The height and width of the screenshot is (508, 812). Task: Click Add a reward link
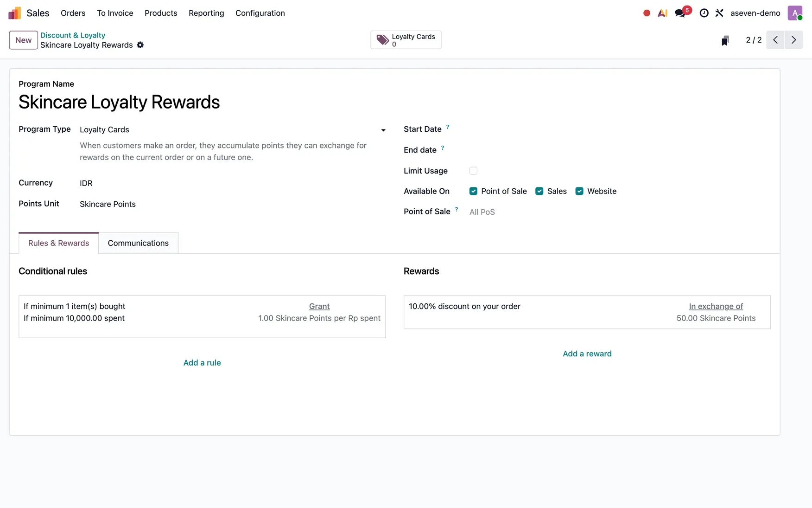coord(587,354)
